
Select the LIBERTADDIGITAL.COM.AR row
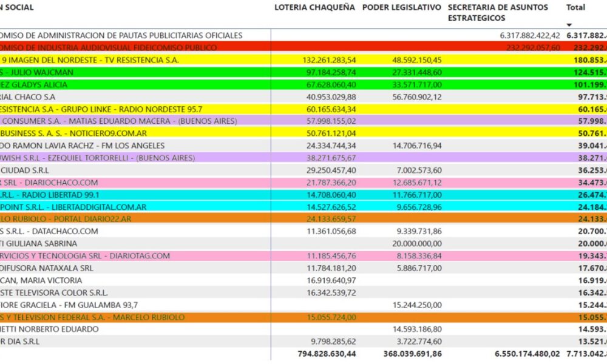[x=303, y=207]
